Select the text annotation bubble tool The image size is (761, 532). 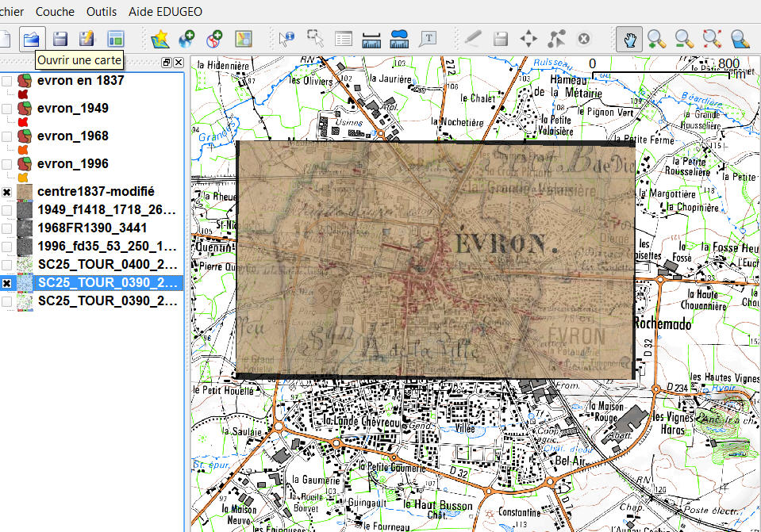pos(428,38)
